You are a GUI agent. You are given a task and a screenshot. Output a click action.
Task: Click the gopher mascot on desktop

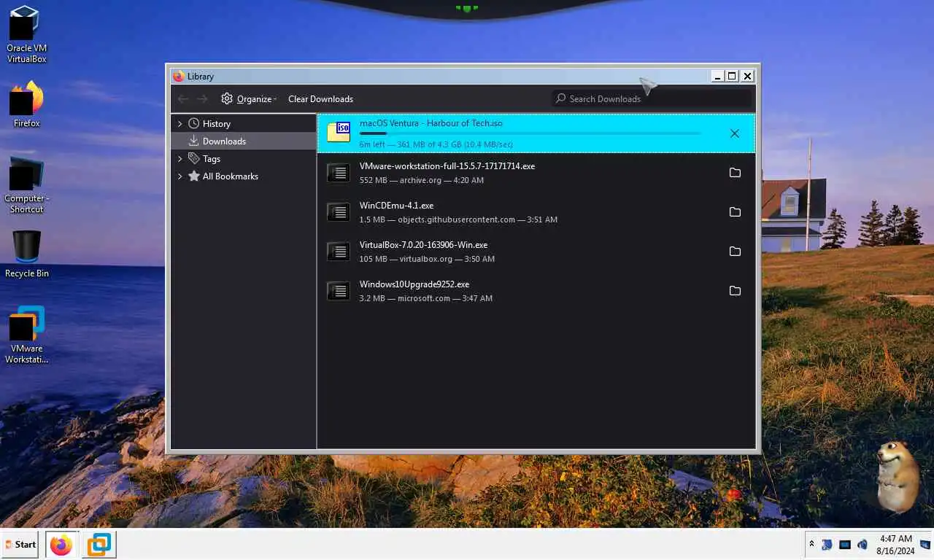click(x=897, y=476)
